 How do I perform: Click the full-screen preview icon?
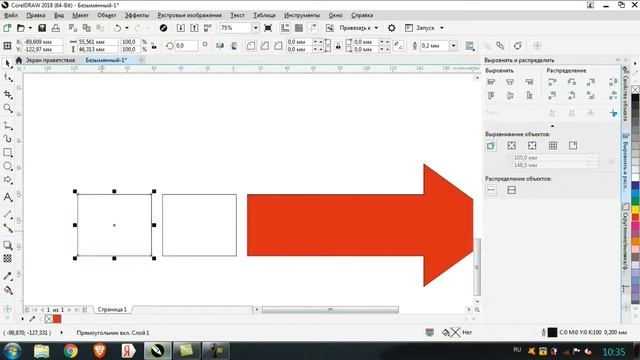268,28
